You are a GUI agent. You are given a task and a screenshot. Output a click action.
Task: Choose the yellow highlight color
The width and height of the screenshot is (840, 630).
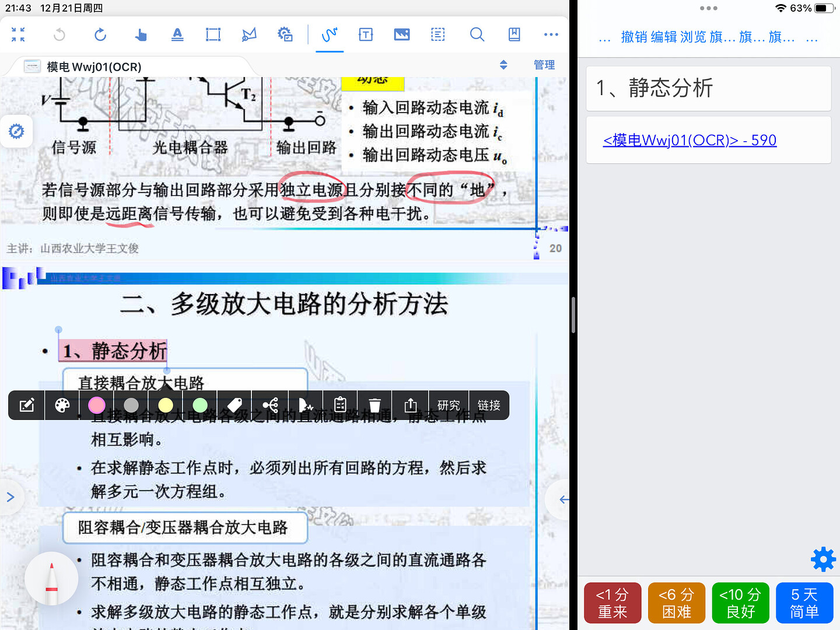coord(166,405)
